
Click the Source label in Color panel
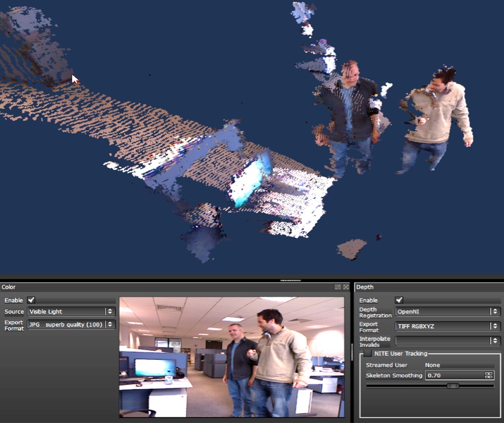(x=14, y=311)
